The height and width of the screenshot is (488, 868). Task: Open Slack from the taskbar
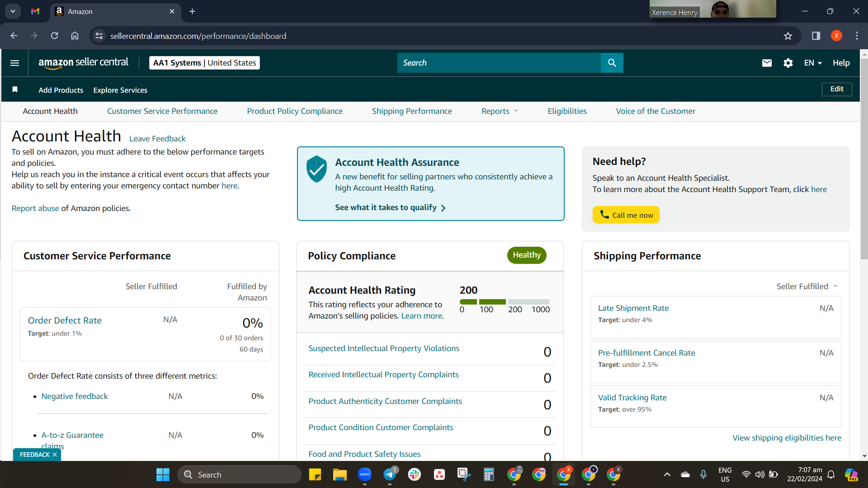414,474
